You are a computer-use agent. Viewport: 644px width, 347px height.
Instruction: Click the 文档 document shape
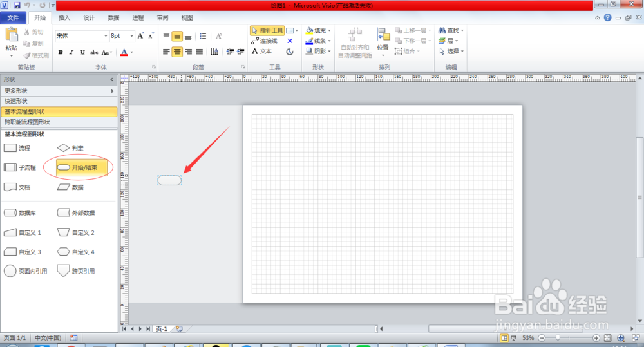[x=17, y=187]
